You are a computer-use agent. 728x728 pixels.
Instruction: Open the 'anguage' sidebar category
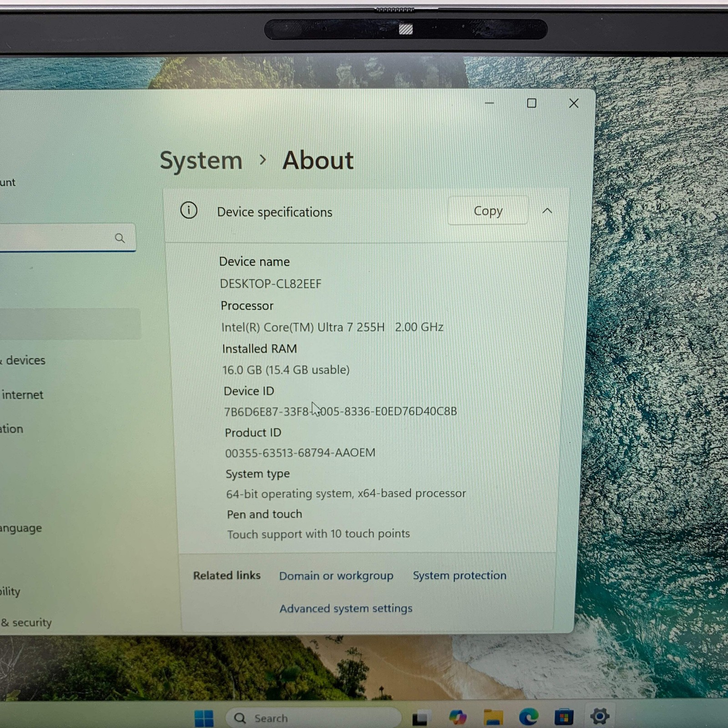click(x=21, y=528)
